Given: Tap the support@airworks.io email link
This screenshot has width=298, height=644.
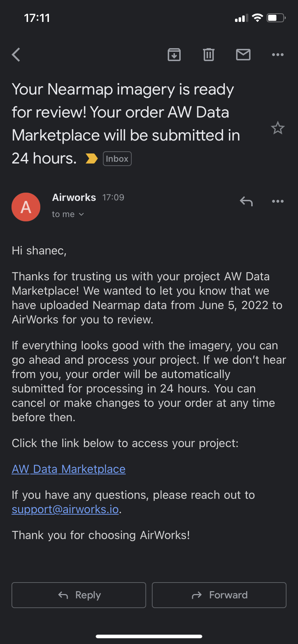Looking at the screenshot, I should [x=65, y=509].
